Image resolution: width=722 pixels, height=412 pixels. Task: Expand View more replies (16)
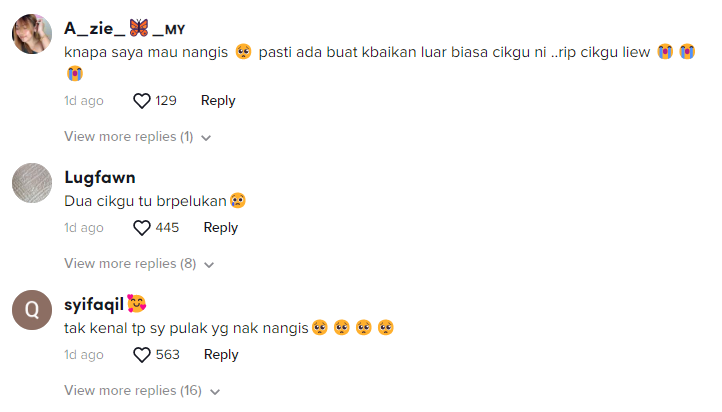click(x=142, y=391)
